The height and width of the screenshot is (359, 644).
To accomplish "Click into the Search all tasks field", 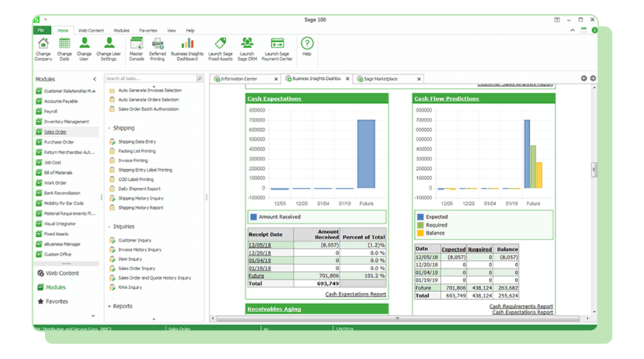I will point(150,78).
